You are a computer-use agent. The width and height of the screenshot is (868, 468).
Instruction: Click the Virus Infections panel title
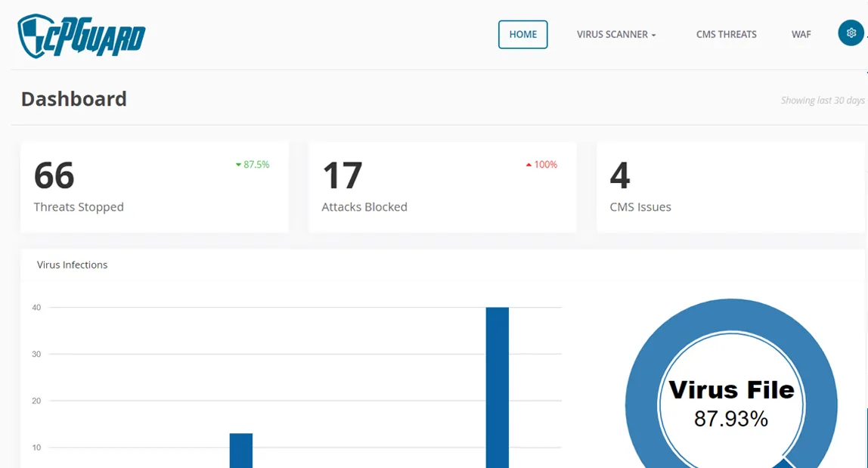click(x=72, y=265)
